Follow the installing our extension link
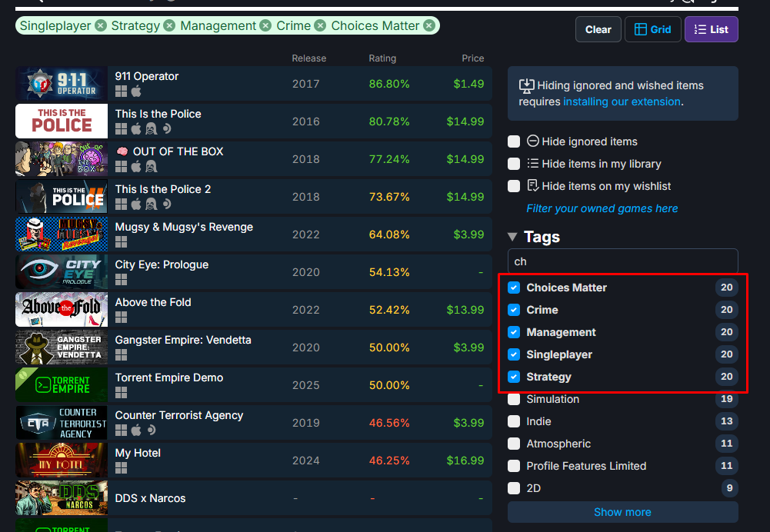Viewport: 770px width, 532px height. (622, 101)
